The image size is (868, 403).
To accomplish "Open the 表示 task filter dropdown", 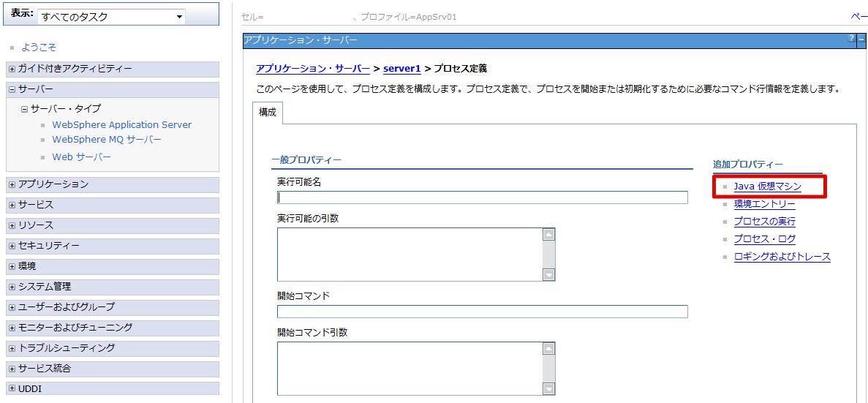I will click(x=111, y=17).
